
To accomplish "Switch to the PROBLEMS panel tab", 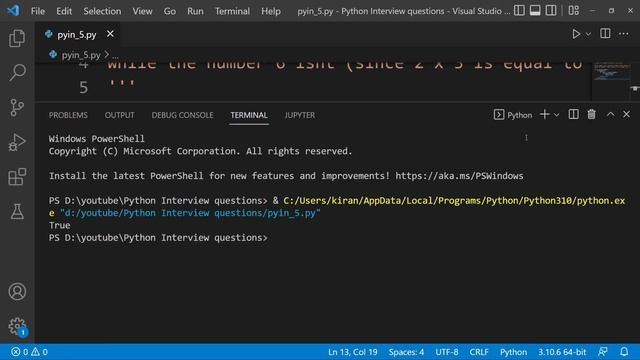I will (68, 115).
